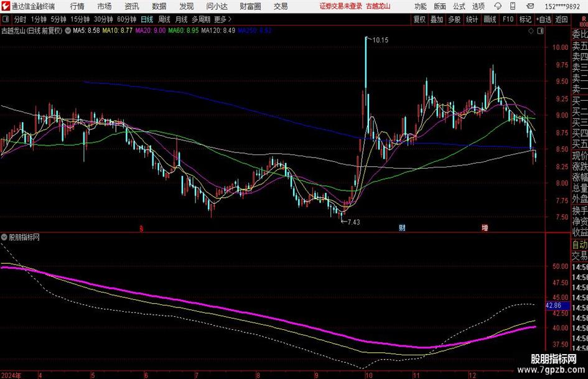Click the 古越龙山(日线 前复权) chart title
The image size is (588, 379).
click(32, 30)
